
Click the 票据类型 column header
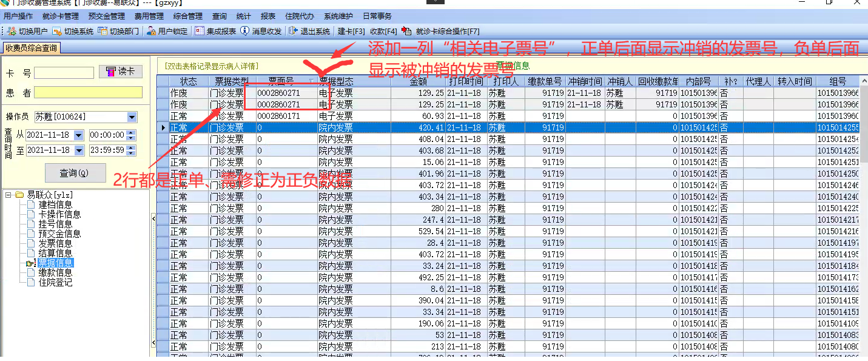pos(232,81)
